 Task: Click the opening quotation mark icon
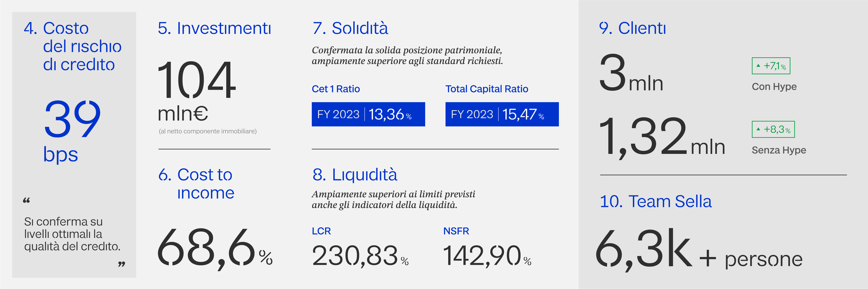[26, 201]
